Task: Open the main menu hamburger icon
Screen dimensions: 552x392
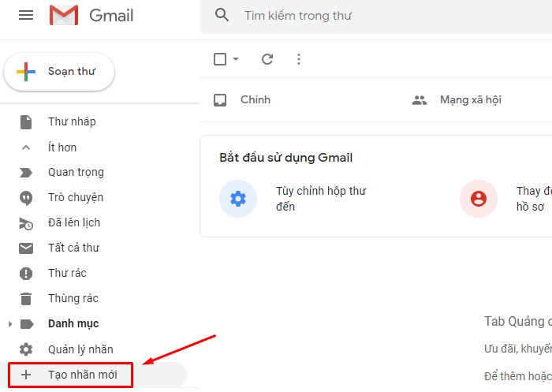Action: click(26, 15)
